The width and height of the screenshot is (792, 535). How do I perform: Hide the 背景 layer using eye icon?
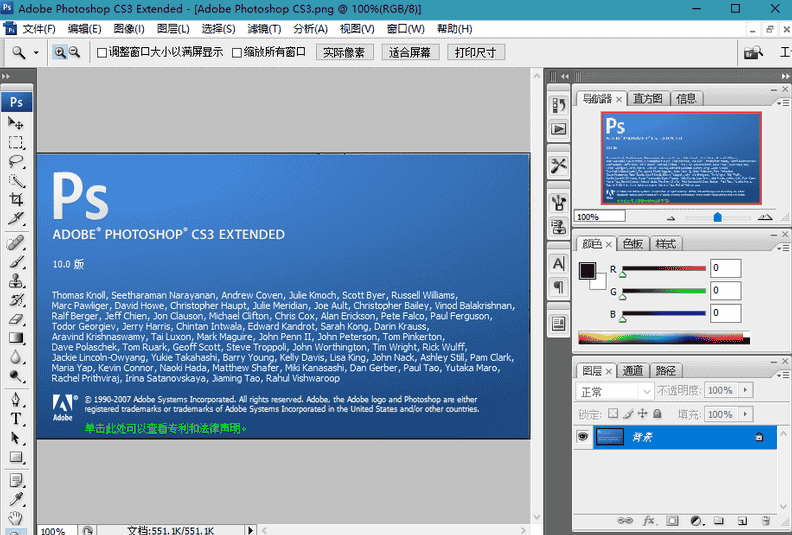pyautogui.click(x=583, y=437)
